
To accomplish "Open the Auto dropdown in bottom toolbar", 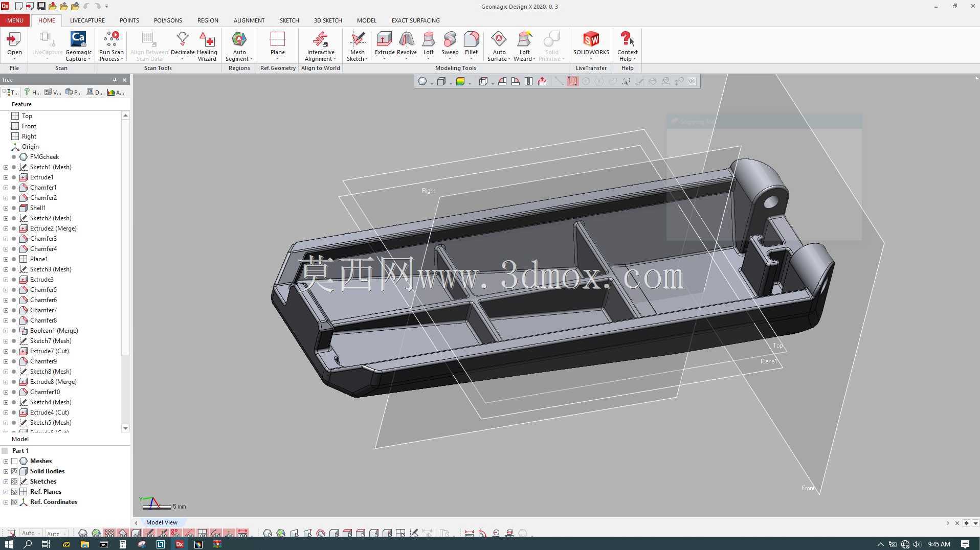I will pyautogui.click(x=31, y=533).
